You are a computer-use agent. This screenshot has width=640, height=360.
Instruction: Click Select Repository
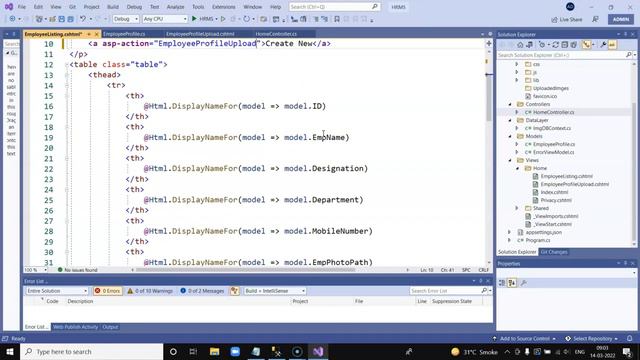point(592,338)
